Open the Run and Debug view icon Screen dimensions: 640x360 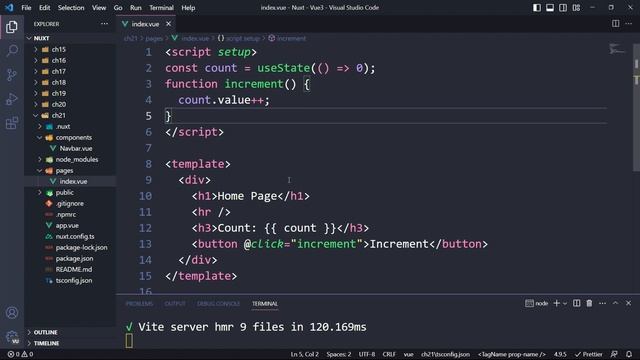(12, 99)
